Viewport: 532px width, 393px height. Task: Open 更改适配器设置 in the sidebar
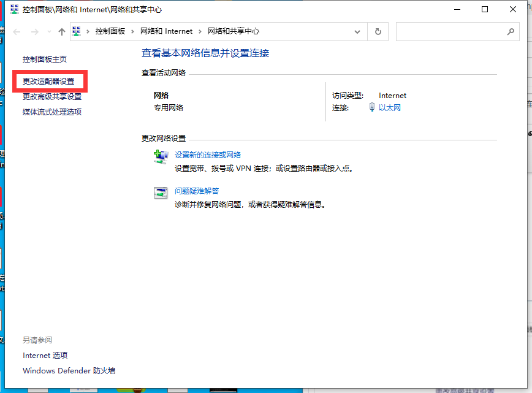pos(48,80)
